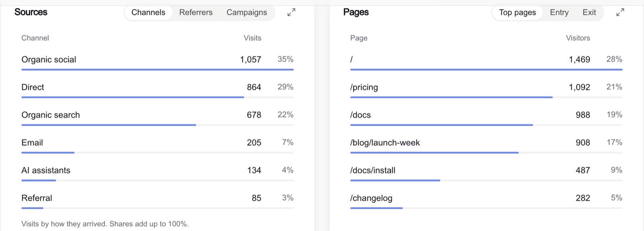Switch to the Channels tab
This screenshot has width=644, height=231.
148,12
